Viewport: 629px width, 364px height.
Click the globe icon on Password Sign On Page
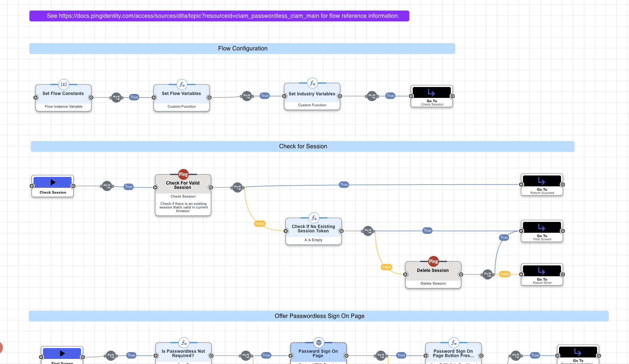(319, 343)
